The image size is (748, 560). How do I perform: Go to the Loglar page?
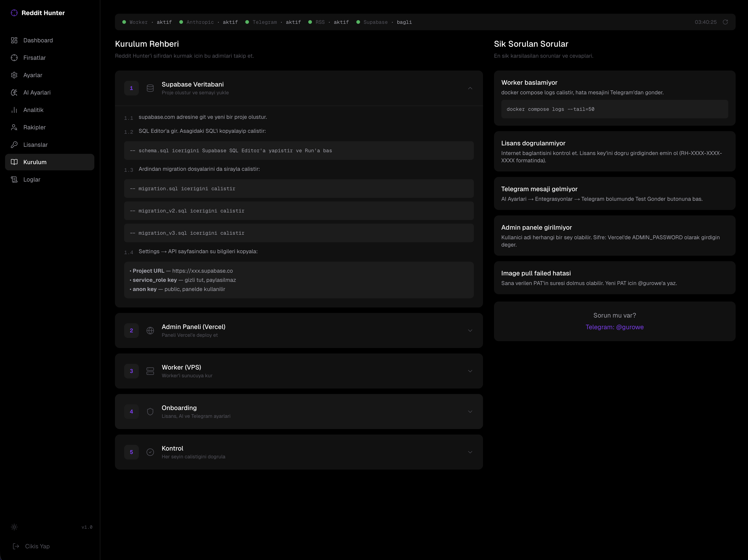tap(32, 179)
